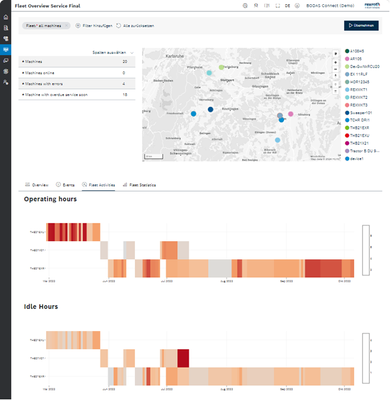Viewport: 390px width, 400px height.
Task: Switch to the Events tab
Action: [x=65, y=185]
